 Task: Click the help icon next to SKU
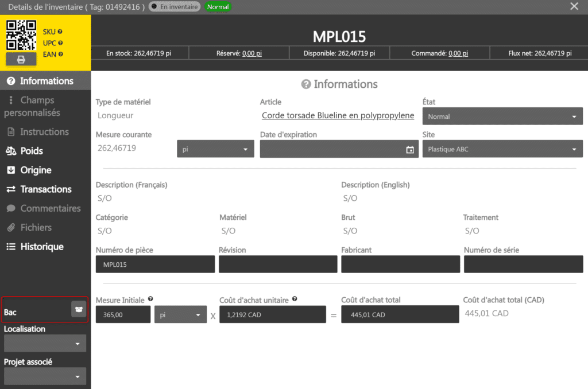[60, 32]
